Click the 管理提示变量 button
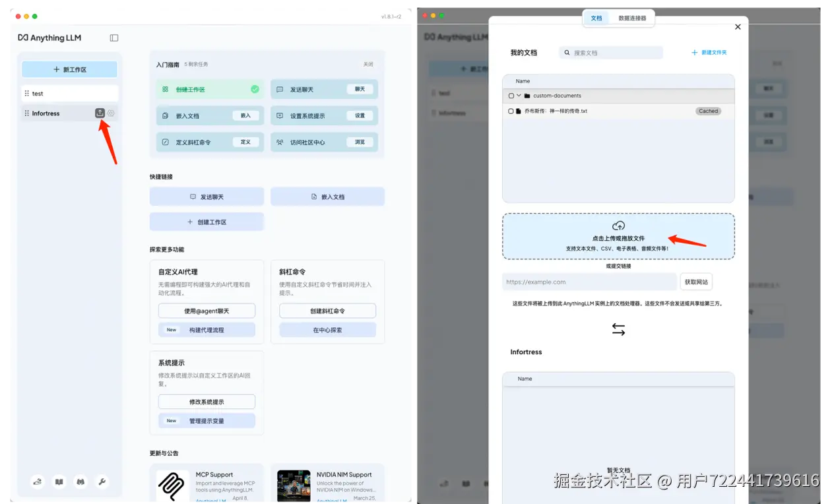Viewport: 834px width, 504px height. tap(207, 421)
